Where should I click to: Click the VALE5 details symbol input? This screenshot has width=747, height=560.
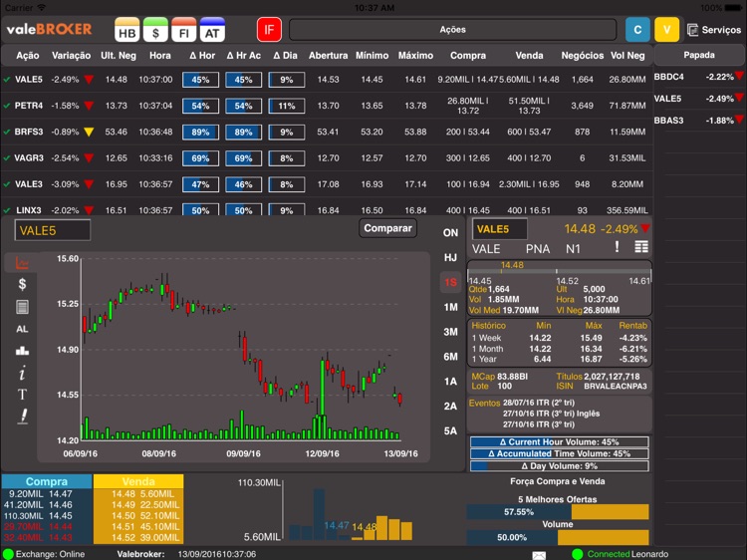[500, 229]
